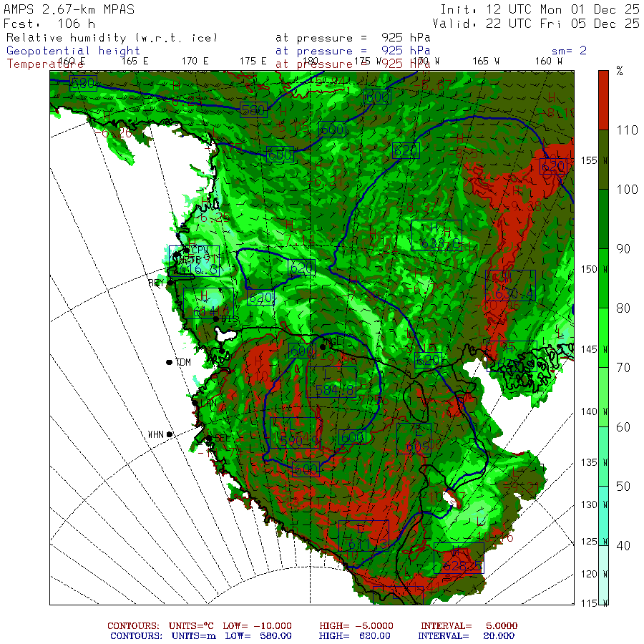Click the boxed H 630.4 height maximum
Image resolution: width=644 pixels, height=644 pixels.
click(x=510, y=286)
